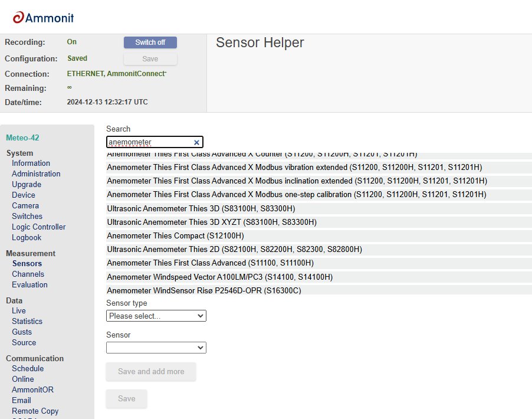Open the AmmonitOR settings
The image size is (532, 419).
[x=32, y=390]
